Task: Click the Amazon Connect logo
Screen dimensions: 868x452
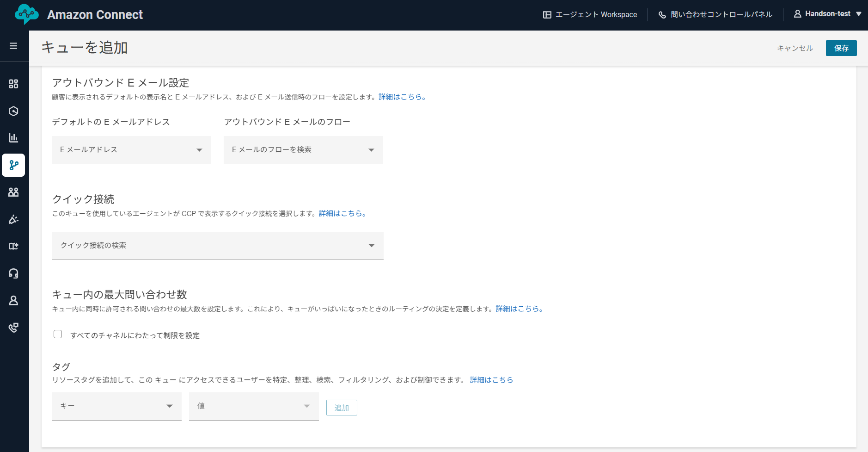Action: click(x=26, y=14)
